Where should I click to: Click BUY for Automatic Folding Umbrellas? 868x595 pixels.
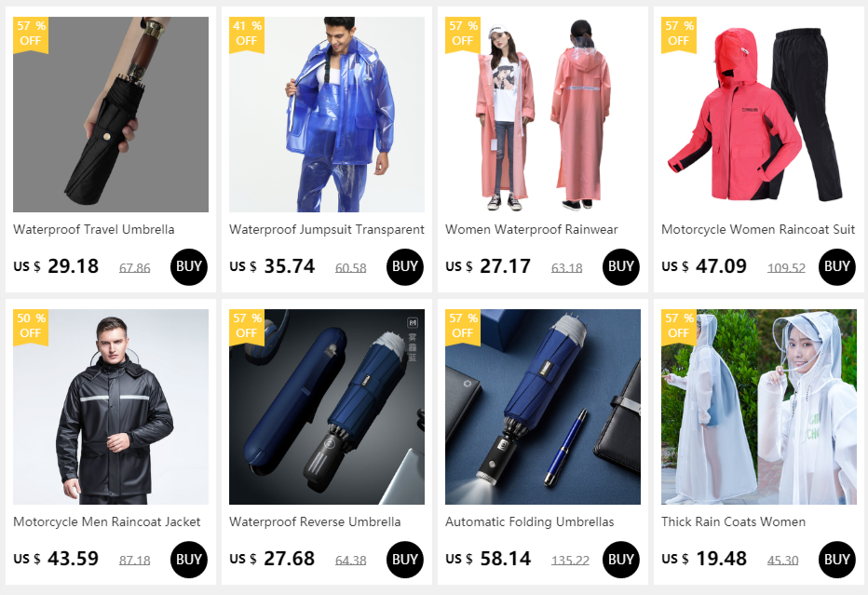[x=620, y=559]
